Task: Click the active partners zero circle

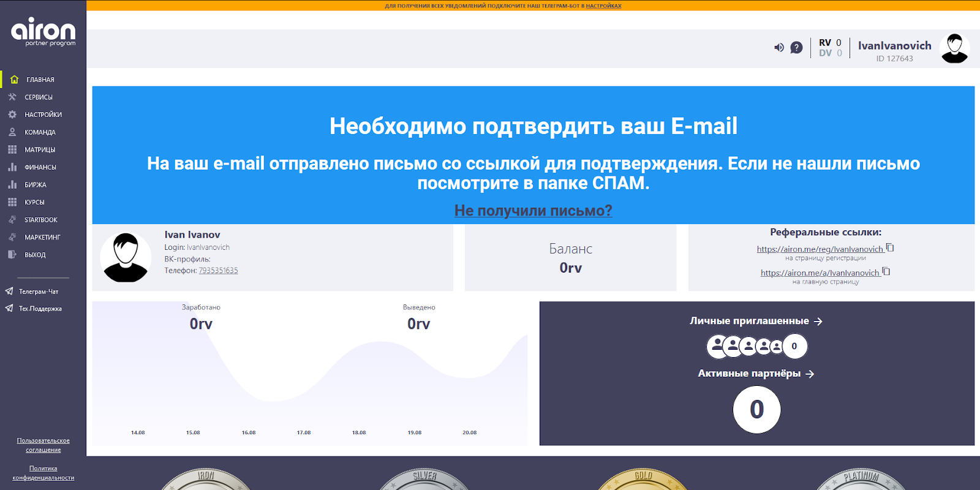Action: tap(757, 410)
